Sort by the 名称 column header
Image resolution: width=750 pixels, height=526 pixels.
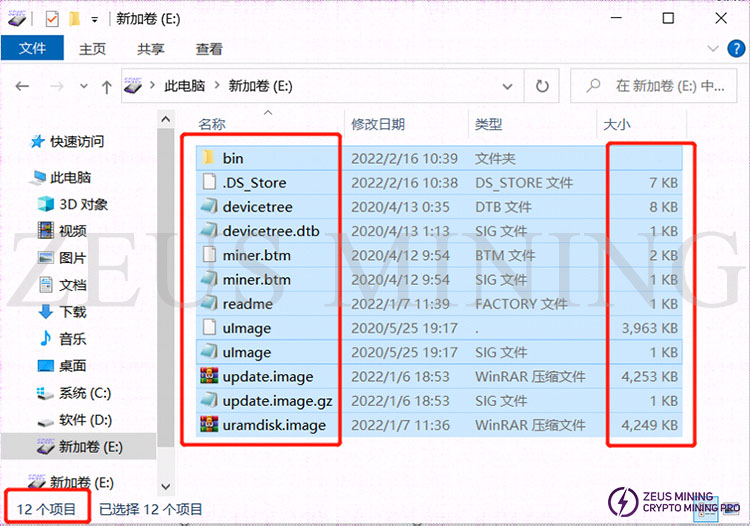point(212,124)
